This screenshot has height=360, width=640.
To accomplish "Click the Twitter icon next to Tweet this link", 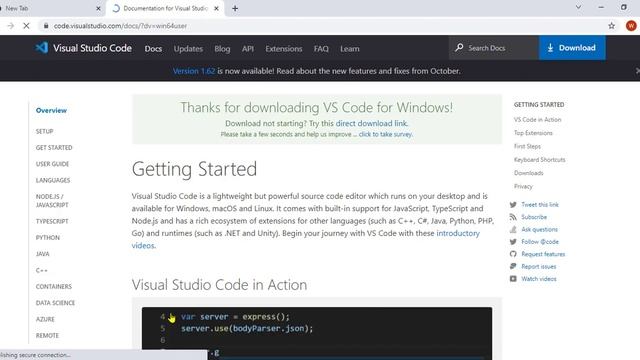I will coord(513,204).
